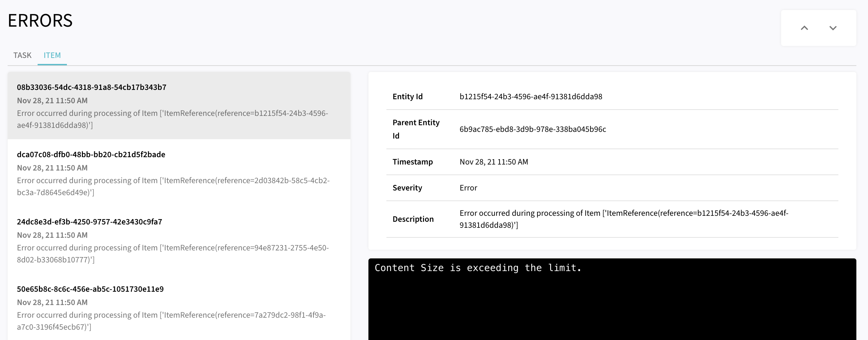Click the "Parent Entity Id" field label
The width and height of the screenshot is (868, 340).
click(416, 129)
